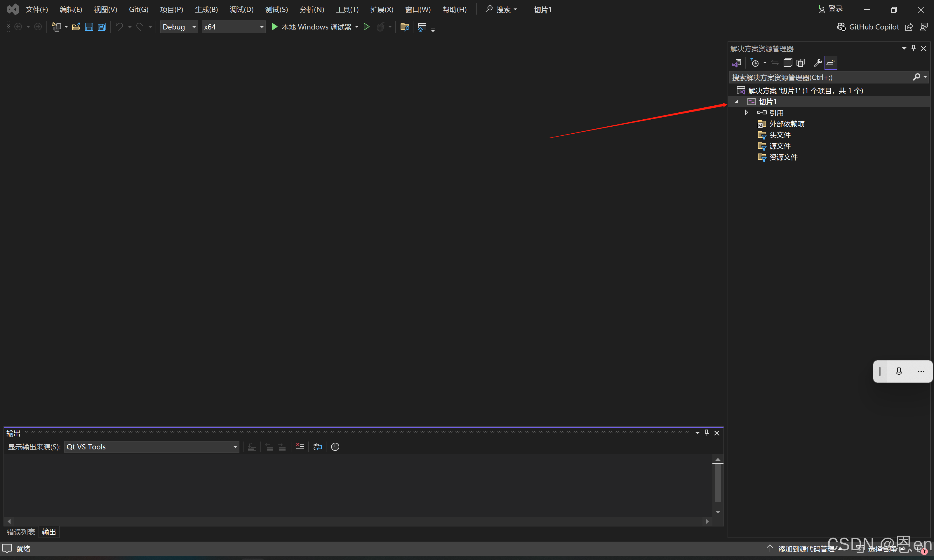Open the 视图(V) menu
Image resolution: width=934 pixels, height=560 pixels.
(x=105, y=9)
